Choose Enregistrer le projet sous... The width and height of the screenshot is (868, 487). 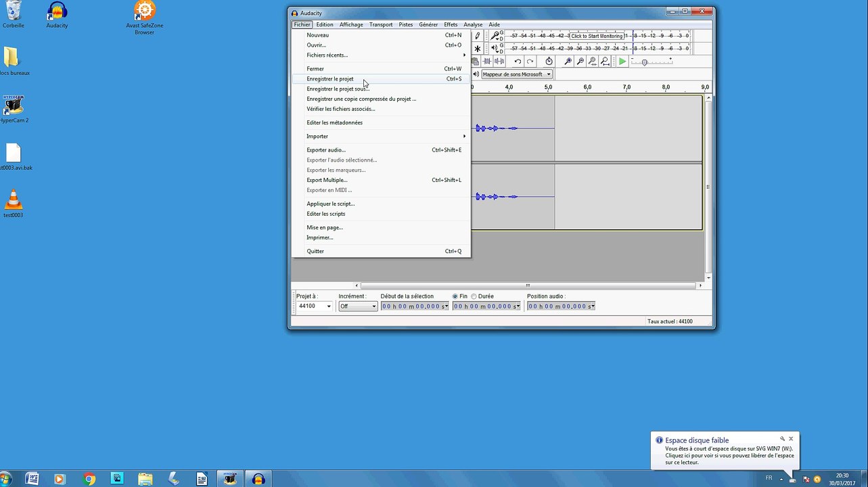[381, 89]
